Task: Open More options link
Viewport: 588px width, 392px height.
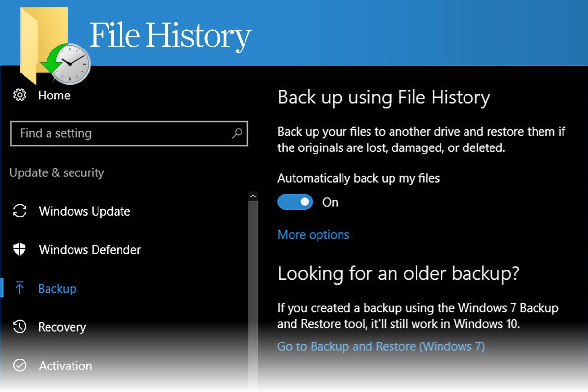Action: 314,235
